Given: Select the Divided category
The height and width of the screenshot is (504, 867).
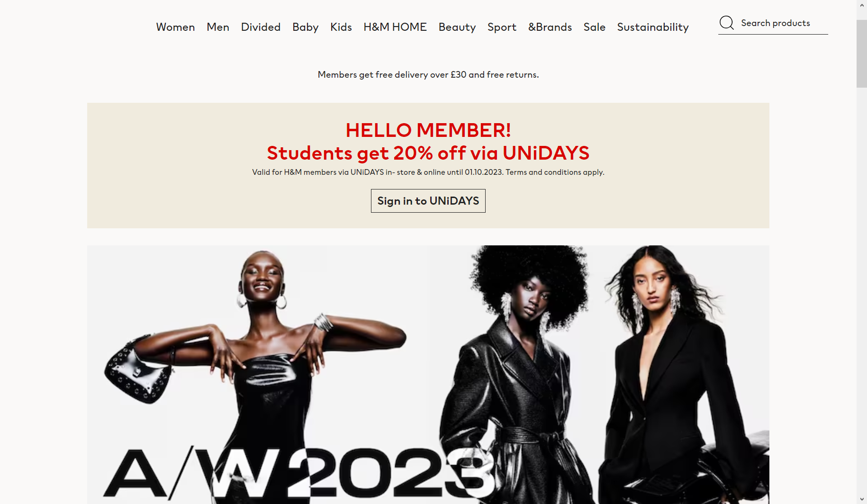Looking at the screenshot, I should [261, 27].
